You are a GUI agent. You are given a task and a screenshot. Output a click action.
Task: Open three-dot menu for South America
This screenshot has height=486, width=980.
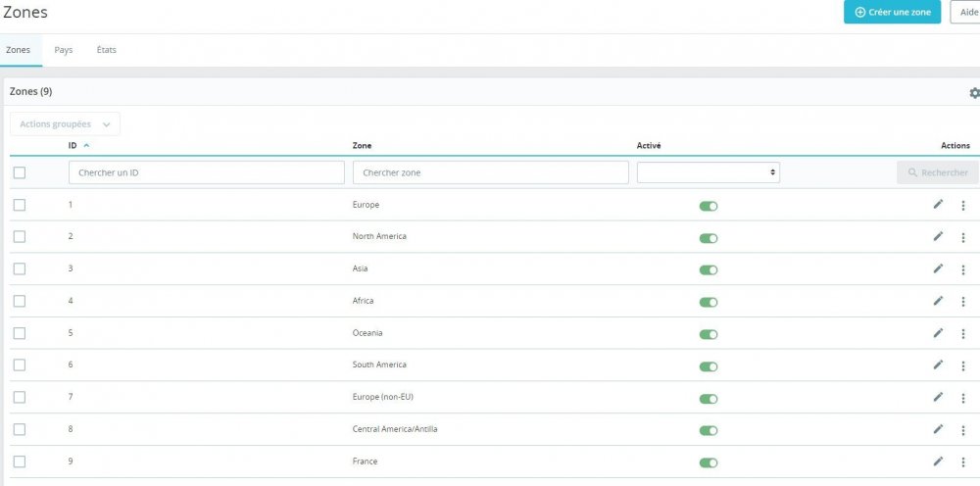962,365
